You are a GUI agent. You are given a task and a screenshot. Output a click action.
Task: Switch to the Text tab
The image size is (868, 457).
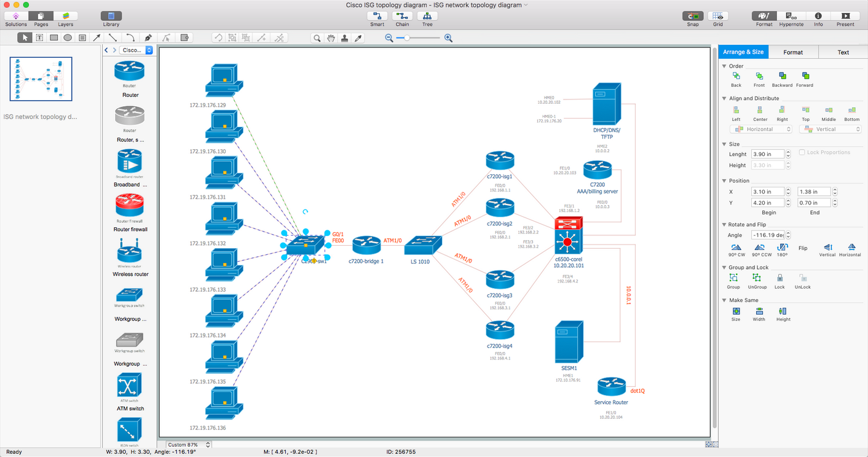[x=843, y=52]
